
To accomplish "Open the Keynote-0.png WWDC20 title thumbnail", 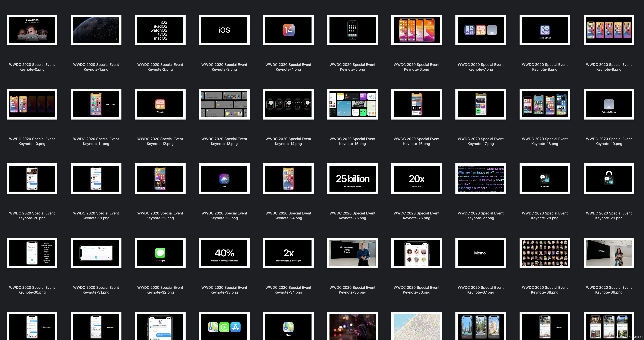I will pyautogui.click(x=32, y=30).
